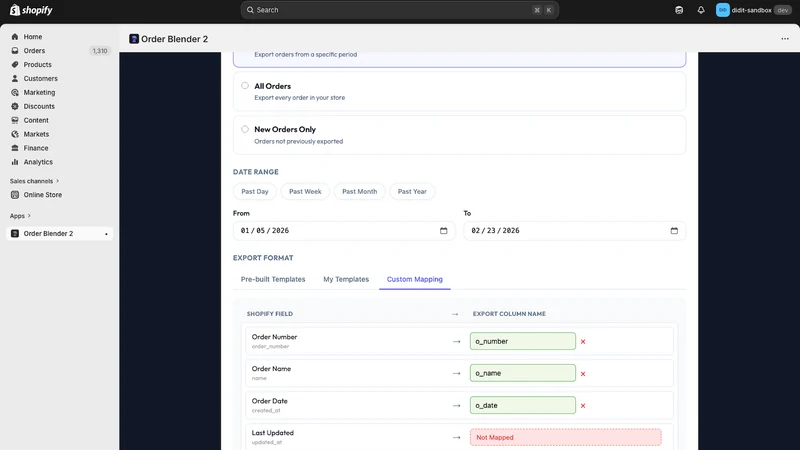Choose the Past Week date range
This screenshot has width=800, height=450.
[305, 191]
